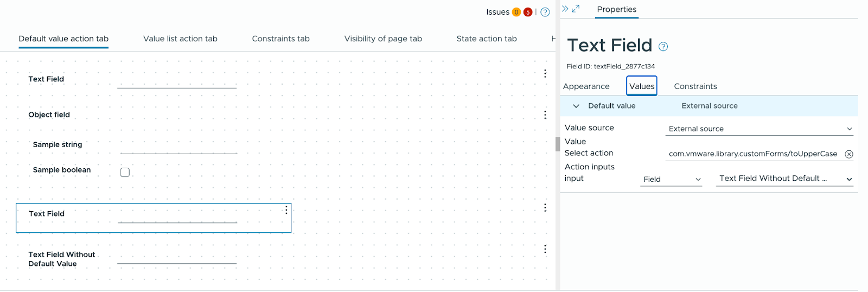Open the Constraints tab in properties panel

coord(695,86)
